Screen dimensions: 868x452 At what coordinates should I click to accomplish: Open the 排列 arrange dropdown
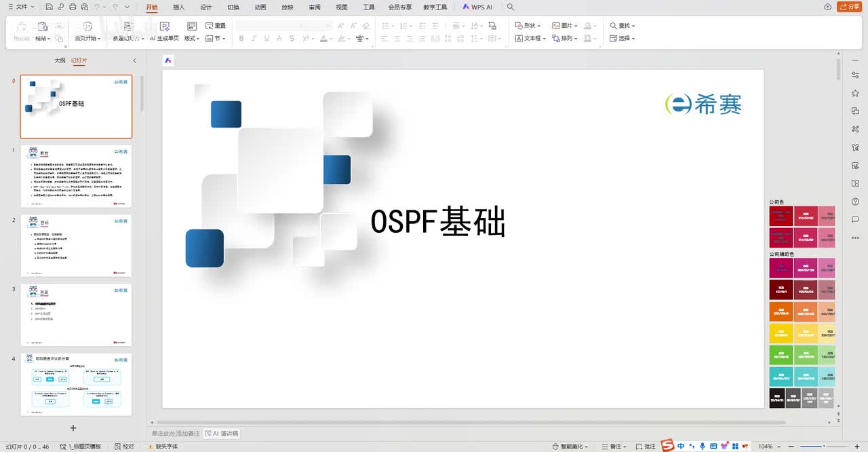565,39
